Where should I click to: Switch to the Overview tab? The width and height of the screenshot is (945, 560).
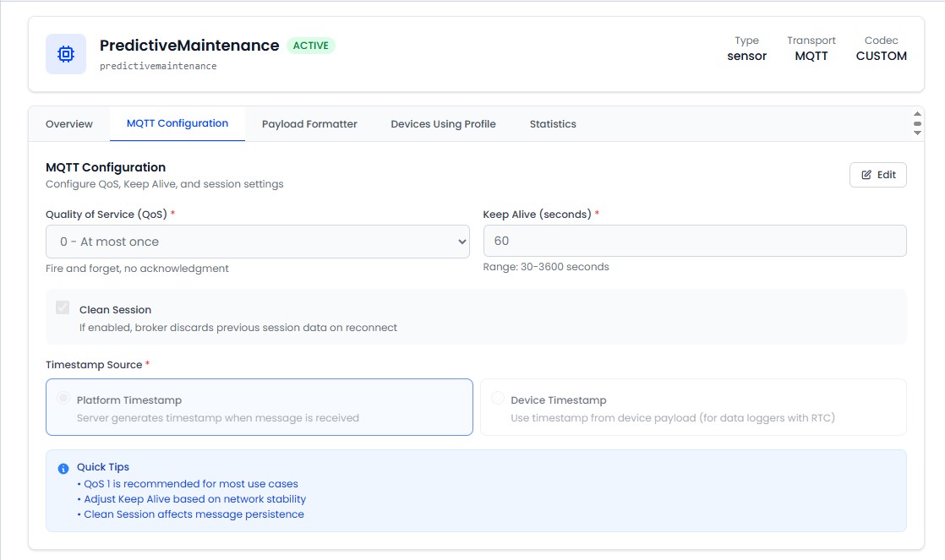[x=68, y=123]
